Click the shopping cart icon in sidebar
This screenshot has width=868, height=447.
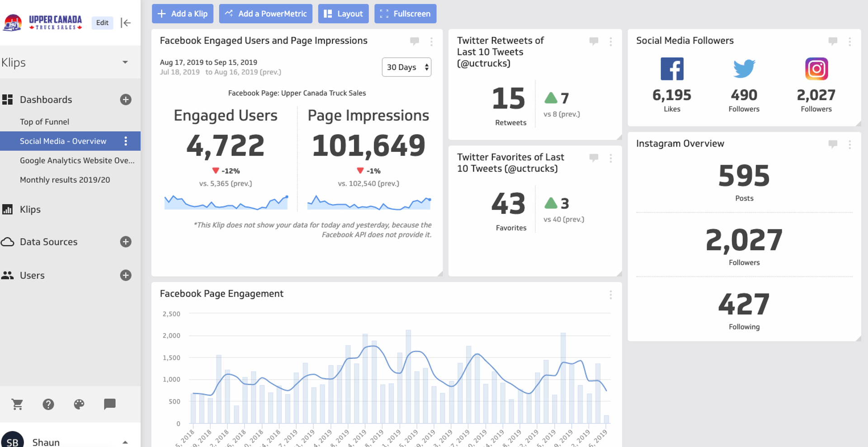[18, 404]
